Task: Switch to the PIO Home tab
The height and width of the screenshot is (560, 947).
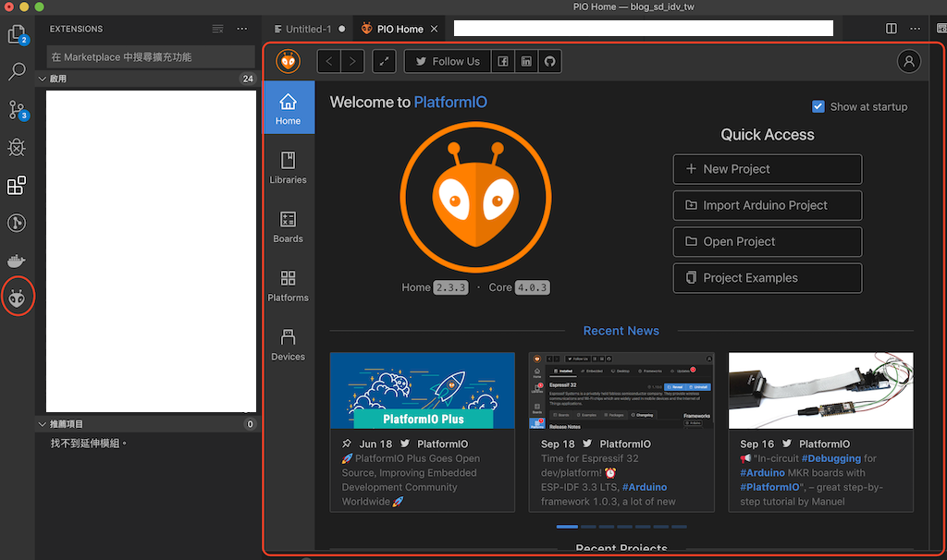Action: tap(400, 29)
